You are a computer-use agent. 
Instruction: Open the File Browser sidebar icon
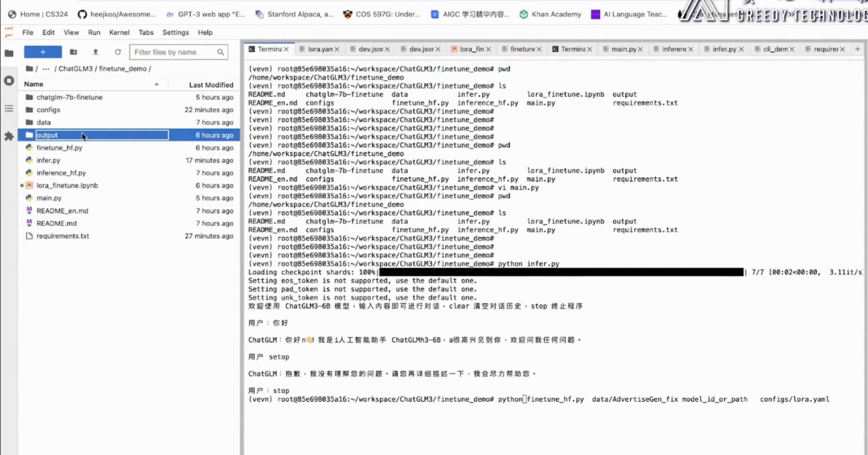click(x=9, y=53)
